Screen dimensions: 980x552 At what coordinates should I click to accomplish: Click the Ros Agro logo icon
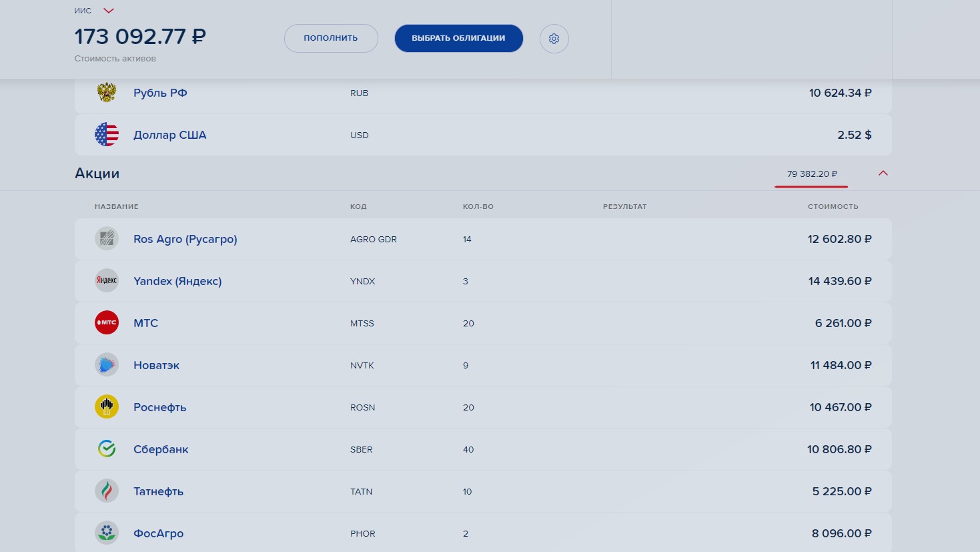click(x=107, y=238)
